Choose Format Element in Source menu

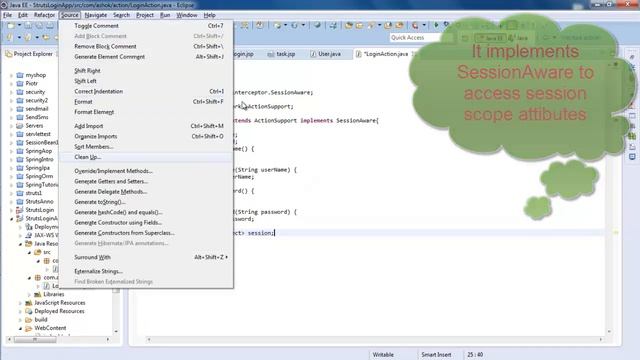146,112
